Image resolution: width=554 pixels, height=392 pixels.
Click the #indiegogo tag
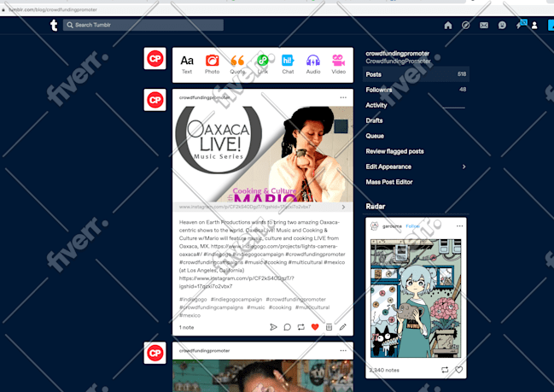193,300
